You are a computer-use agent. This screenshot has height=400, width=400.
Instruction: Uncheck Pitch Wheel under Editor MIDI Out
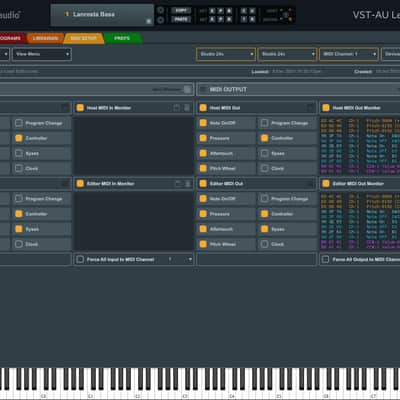coord(203,244)
